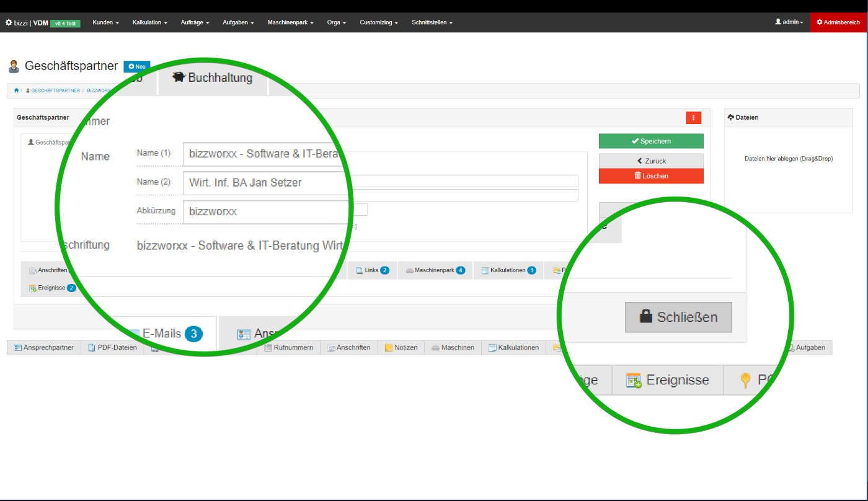Open the Ansprechpartner tab in the bottom row

tap(44, 347)
